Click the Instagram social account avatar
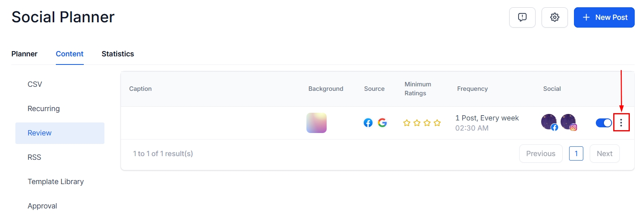The height and width of the screenshot is (221, 644). (x=568, y=122)
